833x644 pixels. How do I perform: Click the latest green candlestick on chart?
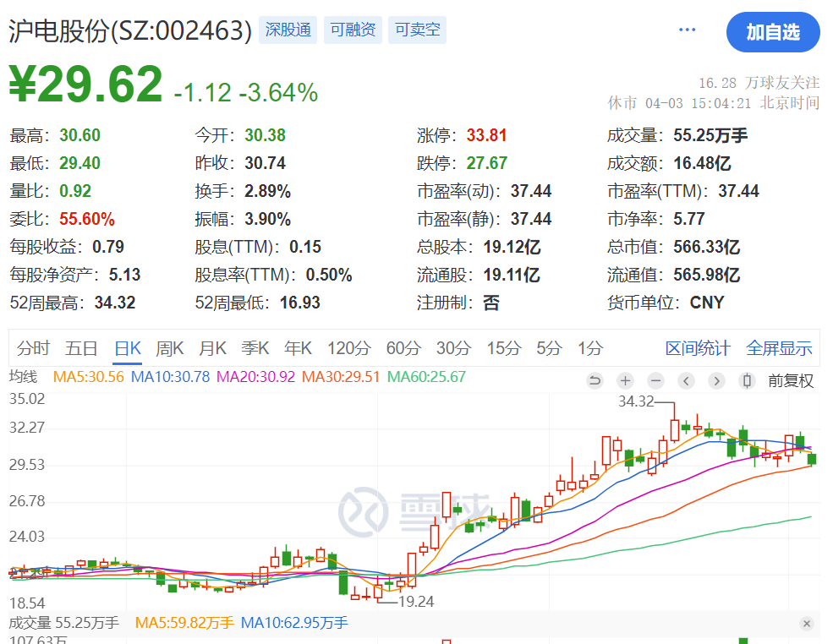point(812,458)
